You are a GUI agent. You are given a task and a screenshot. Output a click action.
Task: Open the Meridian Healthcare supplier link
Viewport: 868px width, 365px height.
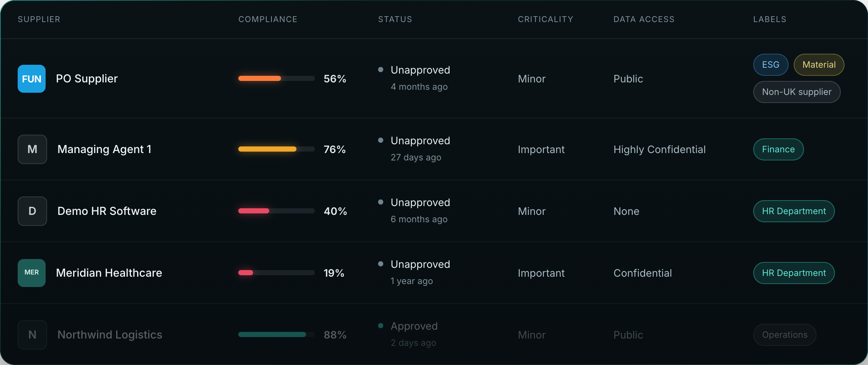[x=109, y=273]
